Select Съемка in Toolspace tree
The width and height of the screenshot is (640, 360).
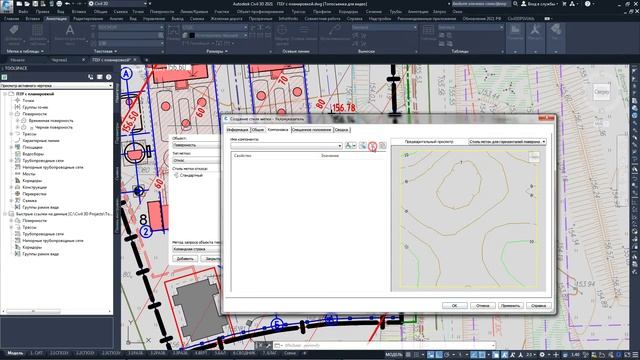pyautogui.click(x=30, y=201)
